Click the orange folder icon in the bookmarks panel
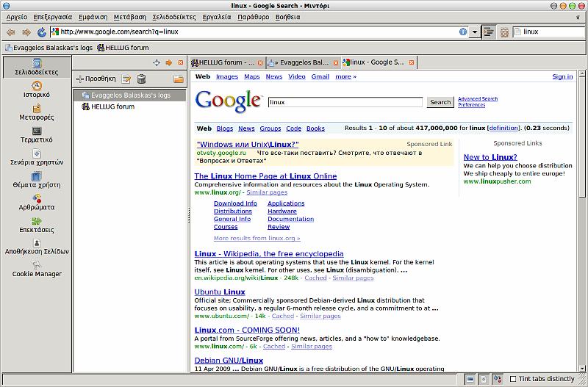 179,79
